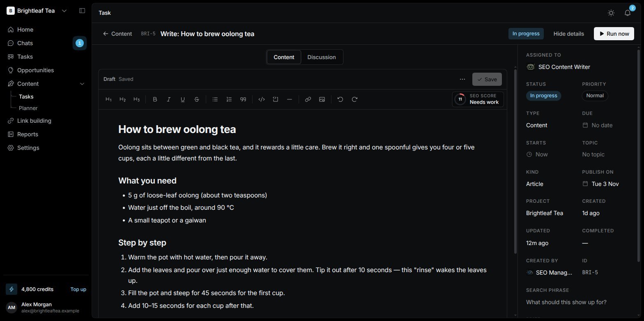Toggle the light/dark theme sun icon
Image resolution: width=644 pixels, height=321 pixels.
[611, 13]
